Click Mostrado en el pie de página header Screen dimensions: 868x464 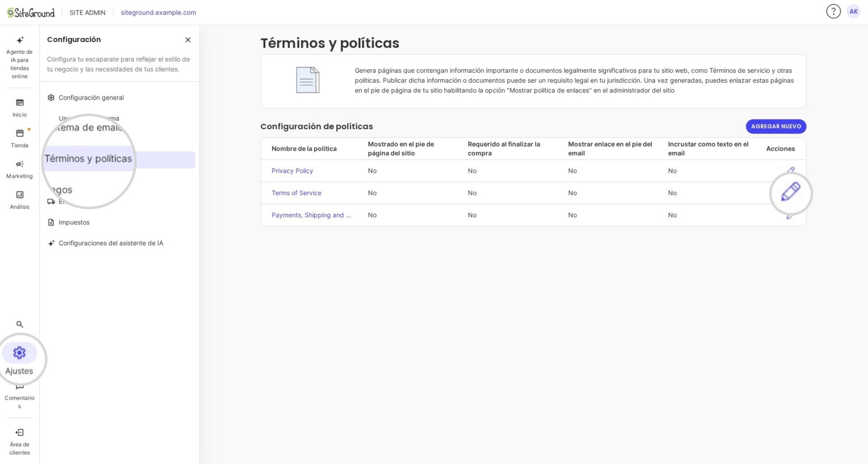tap(401, 149)
